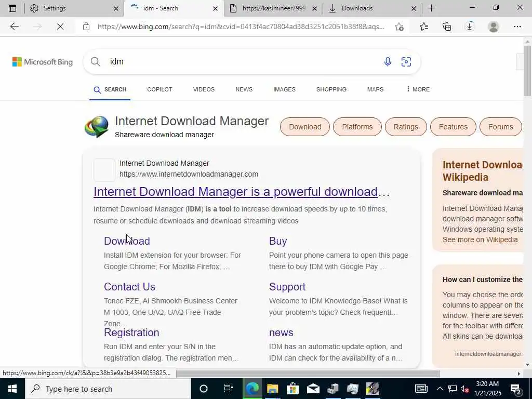Show hidden system tray icons
The image size is (532, 399).
tap(440, 389)
